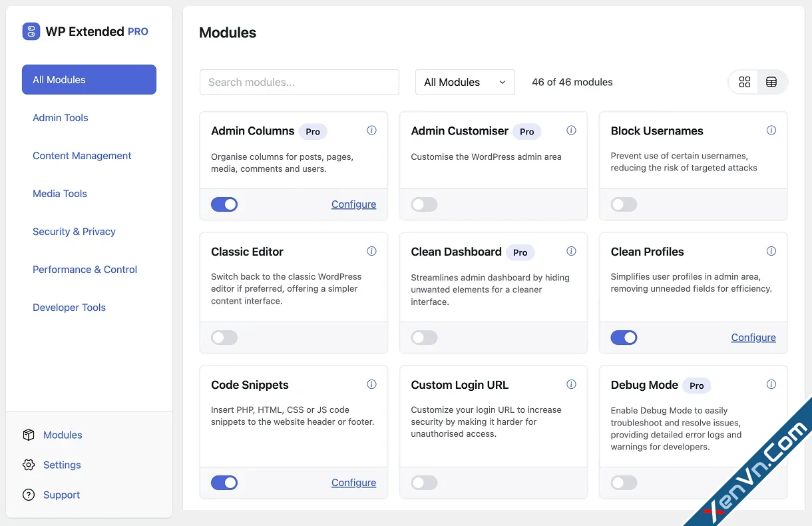Click the info icon on Custom Login URL
Image resolution: width=812 pixels, height=526 pixels.
(x=571, y=384)
